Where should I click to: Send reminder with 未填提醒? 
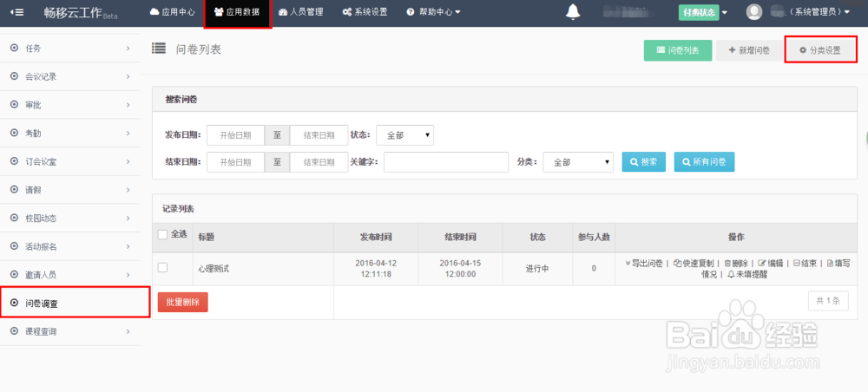(747, 274)
